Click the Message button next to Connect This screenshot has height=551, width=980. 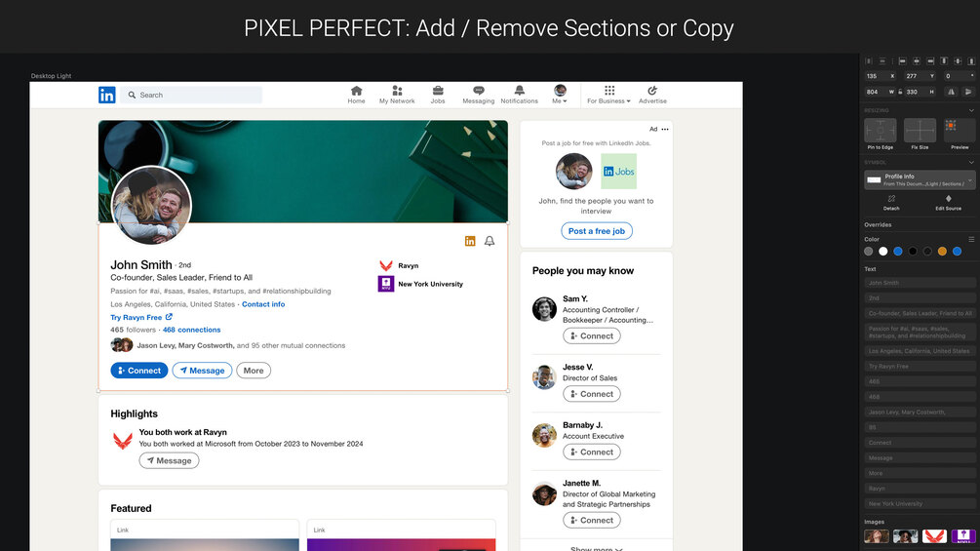[x=203, y=371]
